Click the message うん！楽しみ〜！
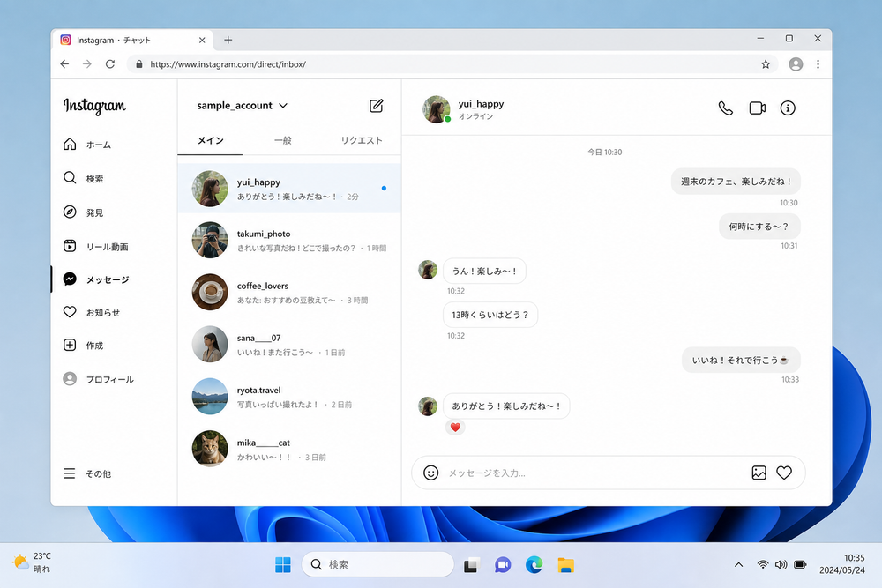The height and width of the screenshot is (588, 882). (484, 271)
